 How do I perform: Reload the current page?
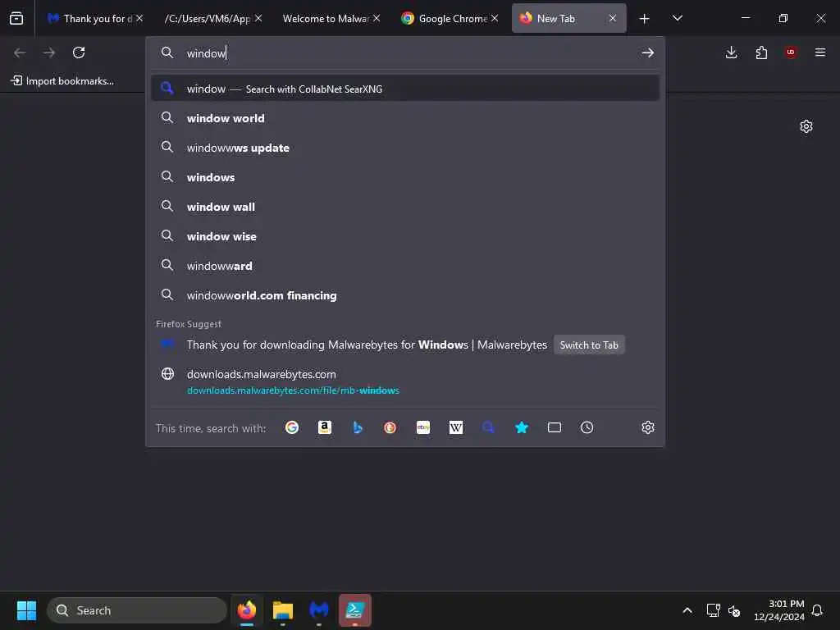(79, 52)
